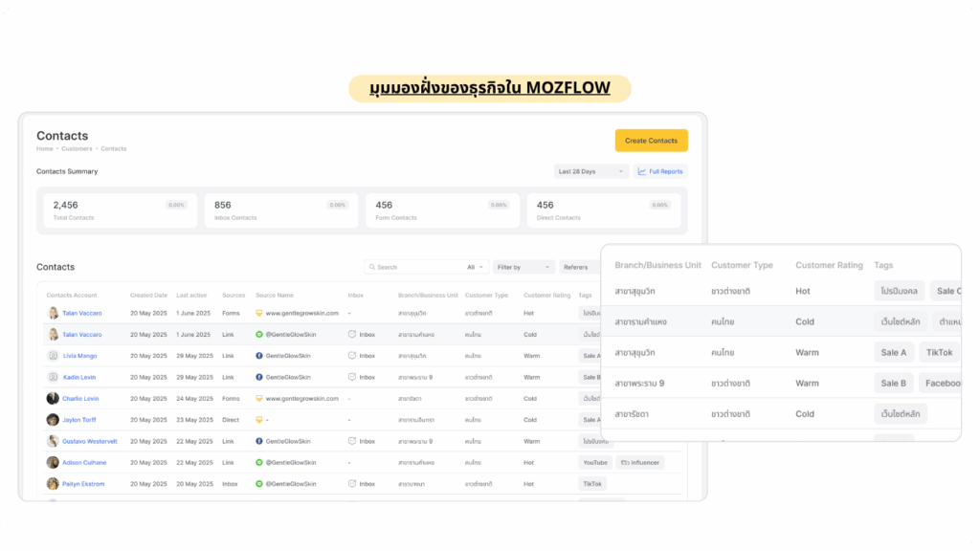Screen dimensions: 980x551
Task: Open the Filter by dropdown
Action: click(523, 267)
